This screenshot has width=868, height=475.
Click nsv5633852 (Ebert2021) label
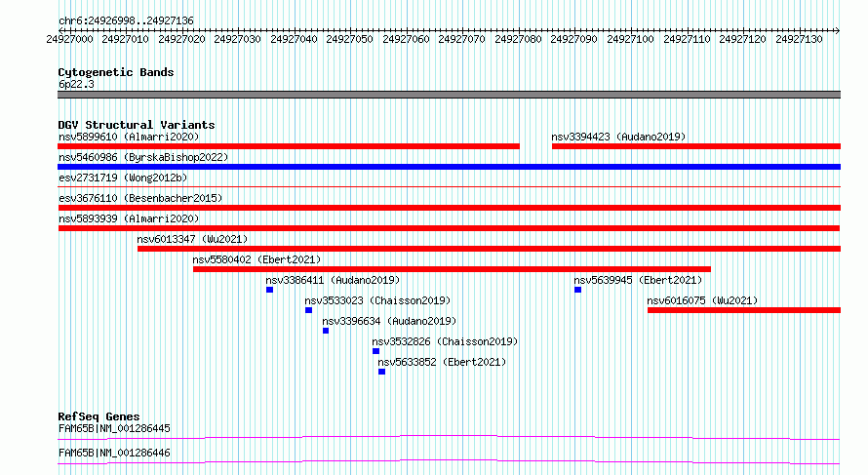442,362
